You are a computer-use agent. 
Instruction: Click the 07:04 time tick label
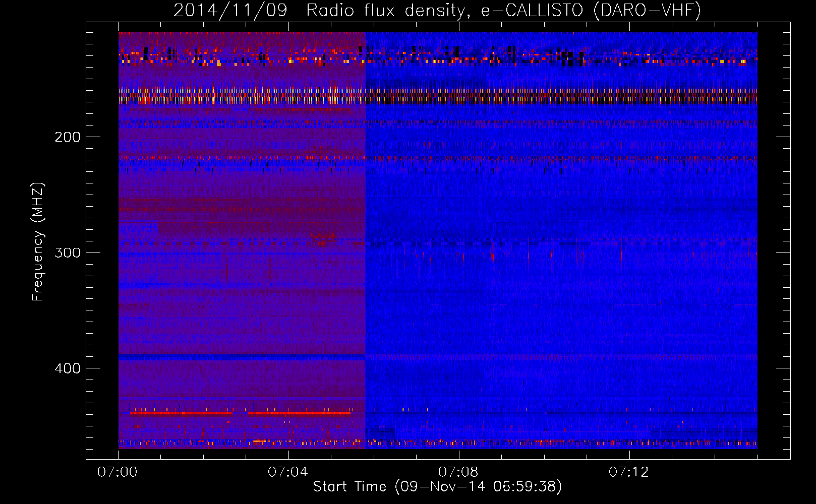point(288,472)
